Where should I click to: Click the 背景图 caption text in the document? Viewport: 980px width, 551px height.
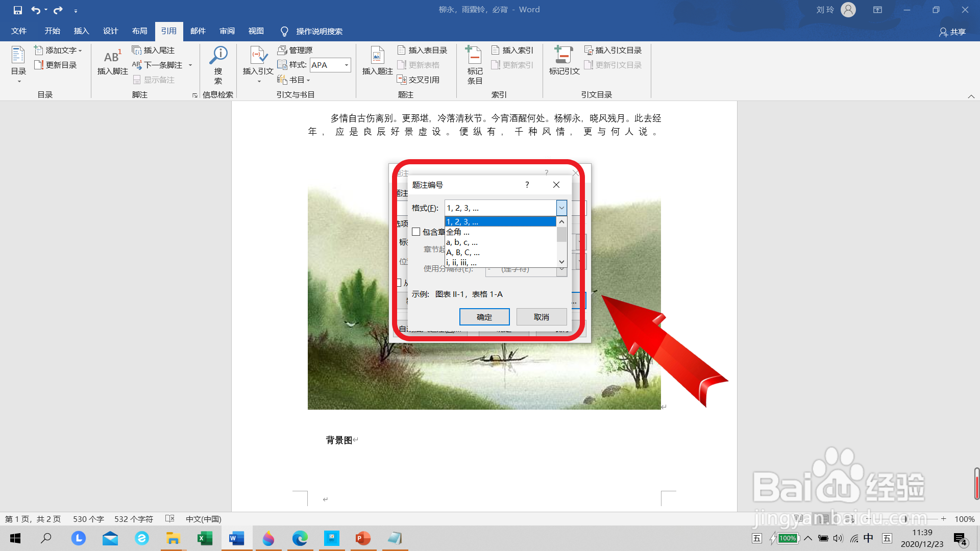pyautogui.click(x=339, y=440)
